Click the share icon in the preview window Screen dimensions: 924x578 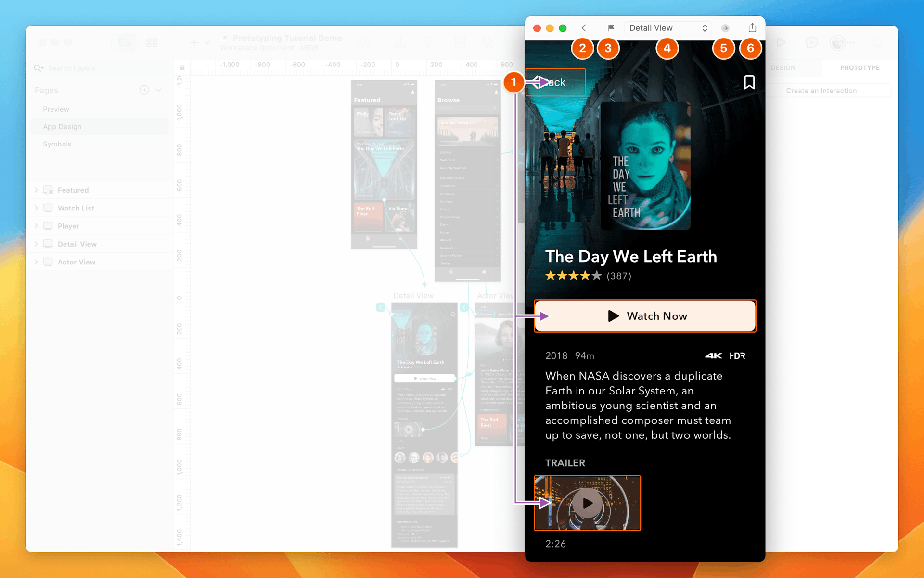click(752, 27)
